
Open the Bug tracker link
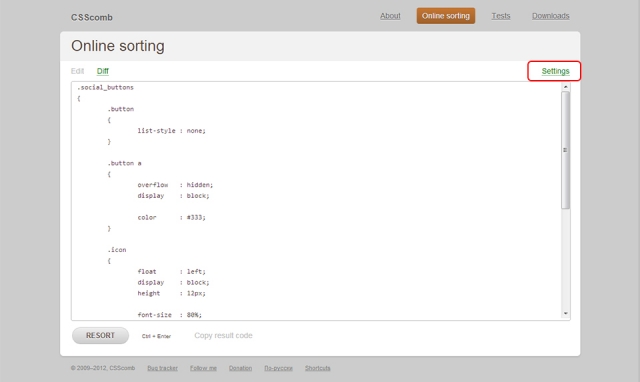pyautogui.click(x=162, y=368)
